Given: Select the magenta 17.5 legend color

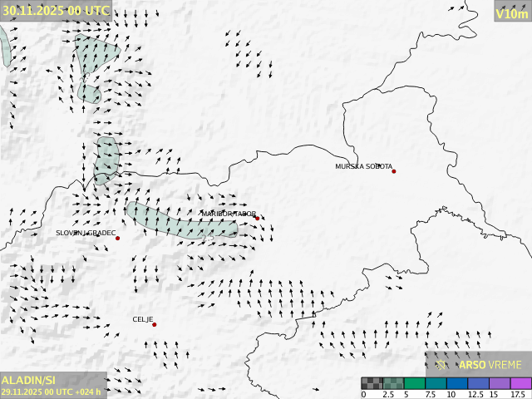Looking at the screenshot, I should [520, 383].
